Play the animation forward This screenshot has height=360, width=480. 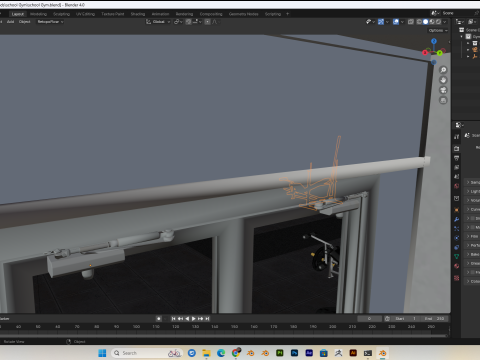(x=194, y=319)
